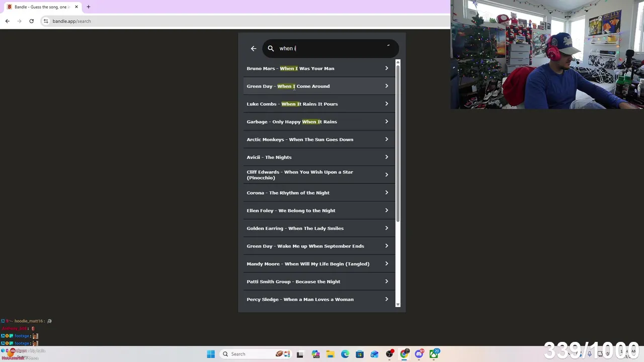Open Microsoft Store from taskbar
Screen dimensions: 644x362
point(360,354)
